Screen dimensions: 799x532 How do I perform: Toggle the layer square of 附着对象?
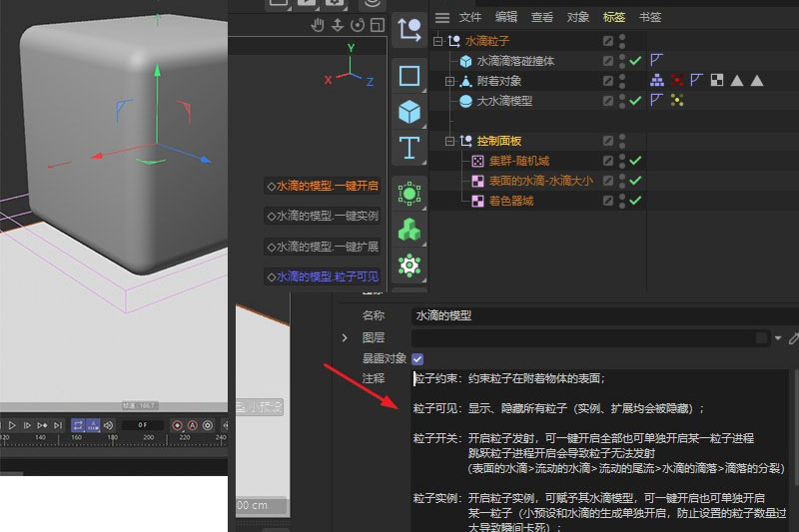pyautogui.click(x=608, y=81)
